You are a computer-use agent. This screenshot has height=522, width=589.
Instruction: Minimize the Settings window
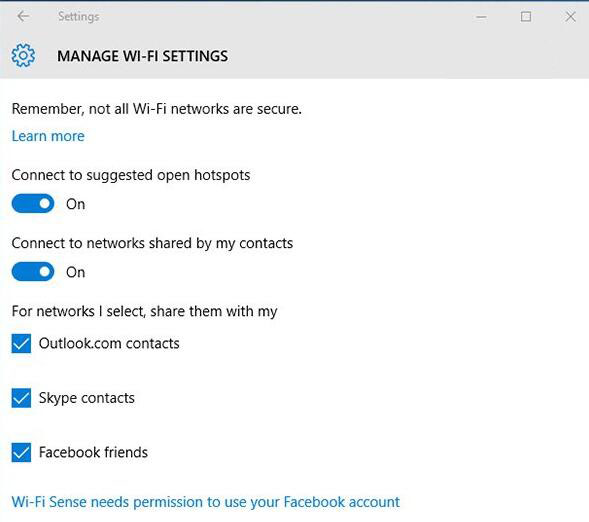[x=481, y=17]
